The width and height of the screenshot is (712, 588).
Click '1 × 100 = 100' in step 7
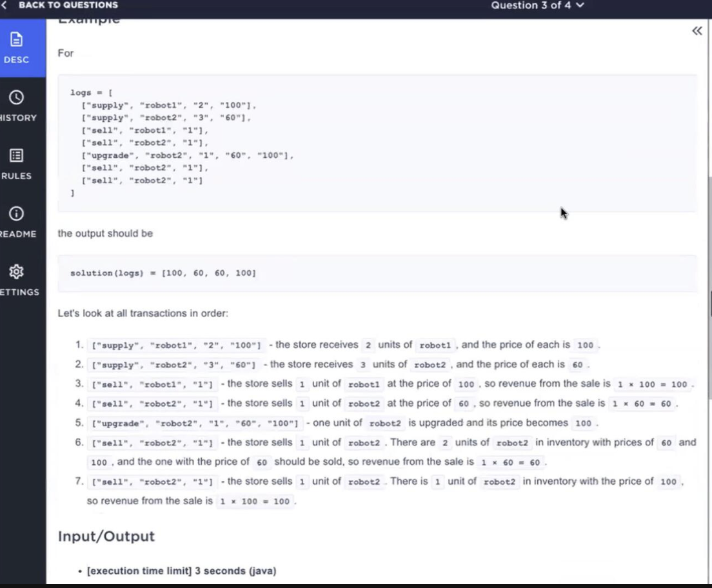pos(255,501)
